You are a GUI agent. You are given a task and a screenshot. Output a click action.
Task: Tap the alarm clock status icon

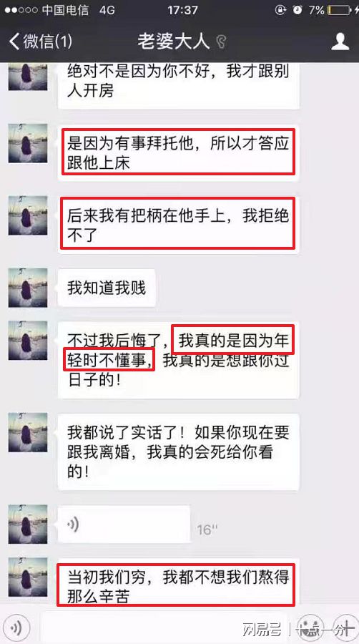(x=297, y=10)
